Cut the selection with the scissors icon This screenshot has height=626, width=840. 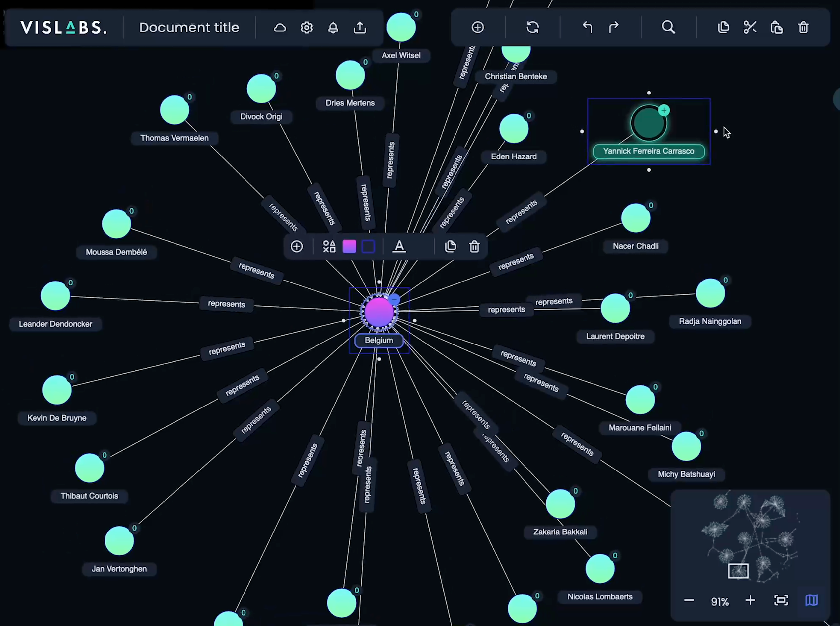tap(750, 27)
